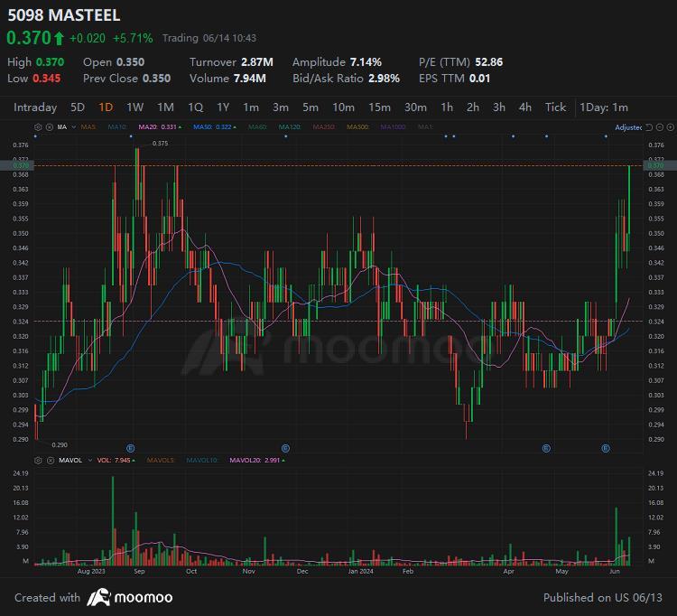Click the Amplitude 7.14% value

tap(366, 62)
